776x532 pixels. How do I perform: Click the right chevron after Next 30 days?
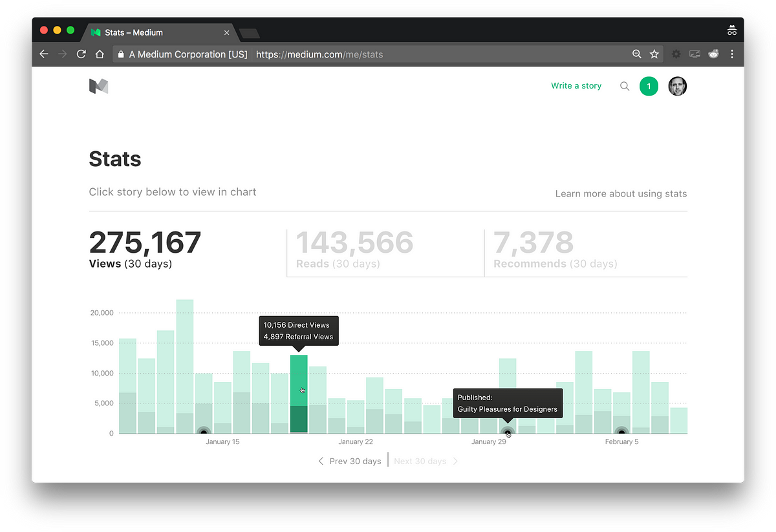tap(455, 461)
